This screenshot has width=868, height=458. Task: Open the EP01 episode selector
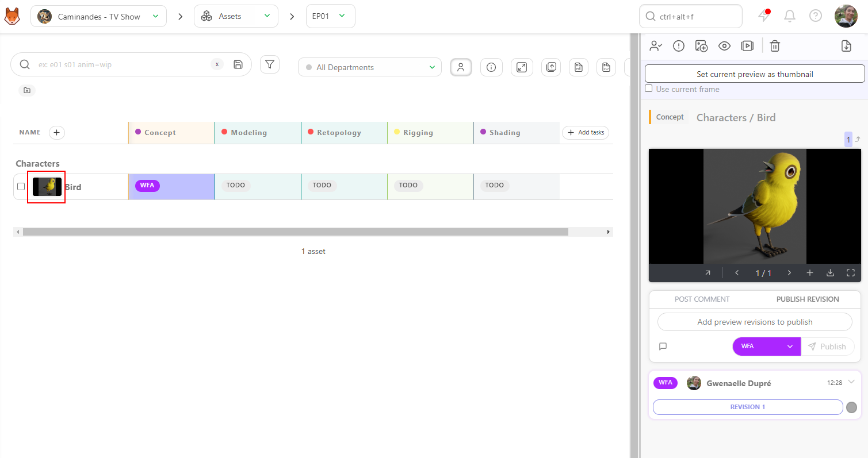[330, 16]
